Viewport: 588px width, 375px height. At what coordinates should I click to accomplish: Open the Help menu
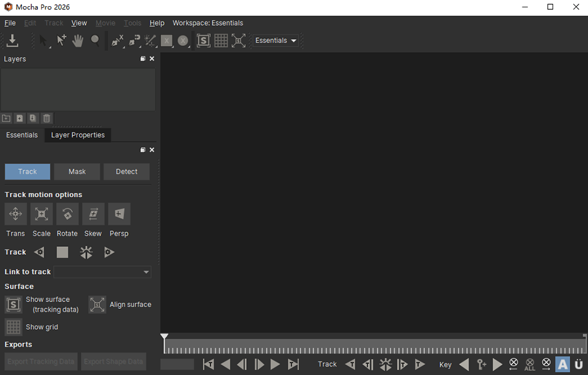pos(157,23)
